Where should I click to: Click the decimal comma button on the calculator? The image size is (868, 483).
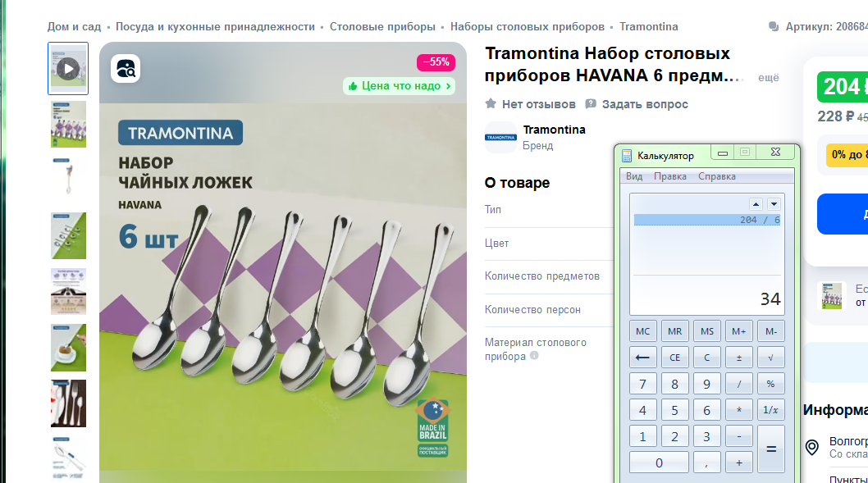[707, 462]
